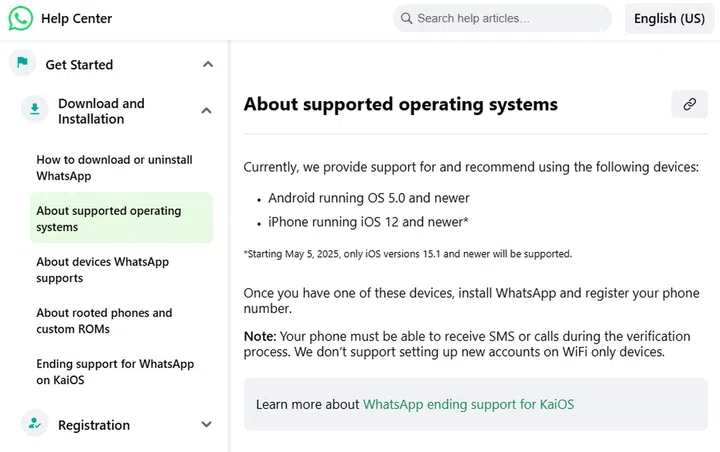
Task: Open Ending support for WhatsApp on KaiOS
Action: point(115,372)
